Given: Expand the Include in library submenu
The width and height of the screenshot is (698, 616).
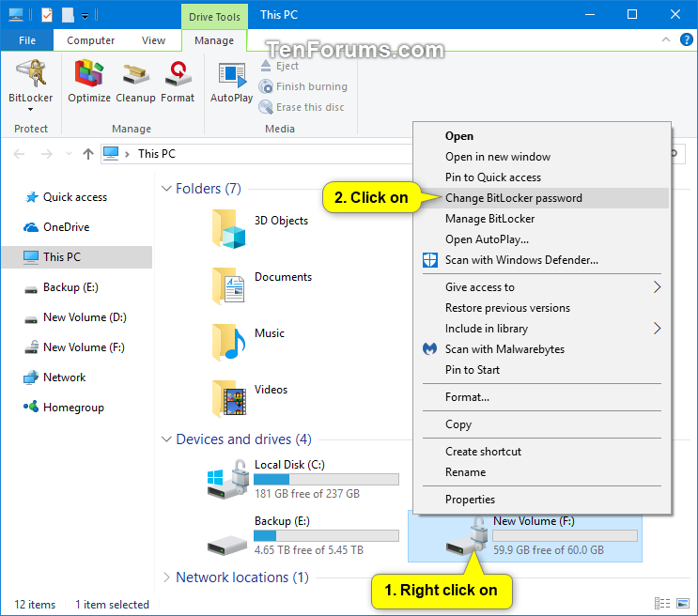Looking at the screenshot, I should pyautogui.click(x=542, y=329).
